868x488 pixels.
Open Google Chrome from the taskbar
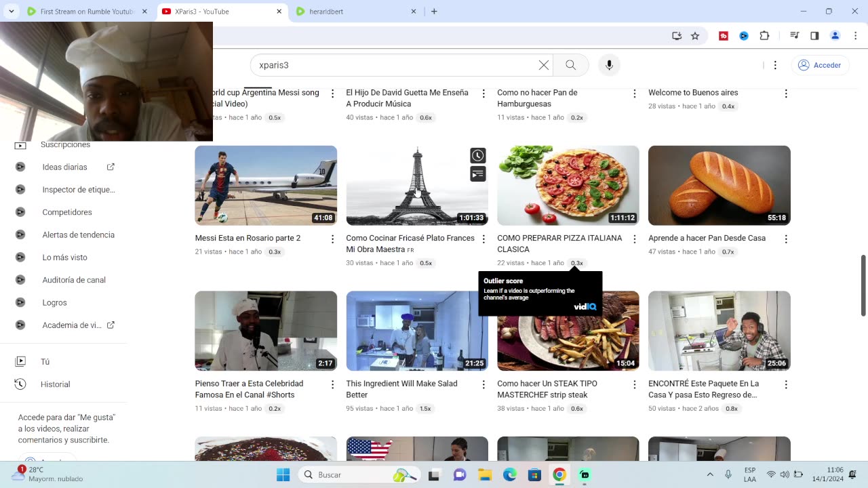click(559, 474)
